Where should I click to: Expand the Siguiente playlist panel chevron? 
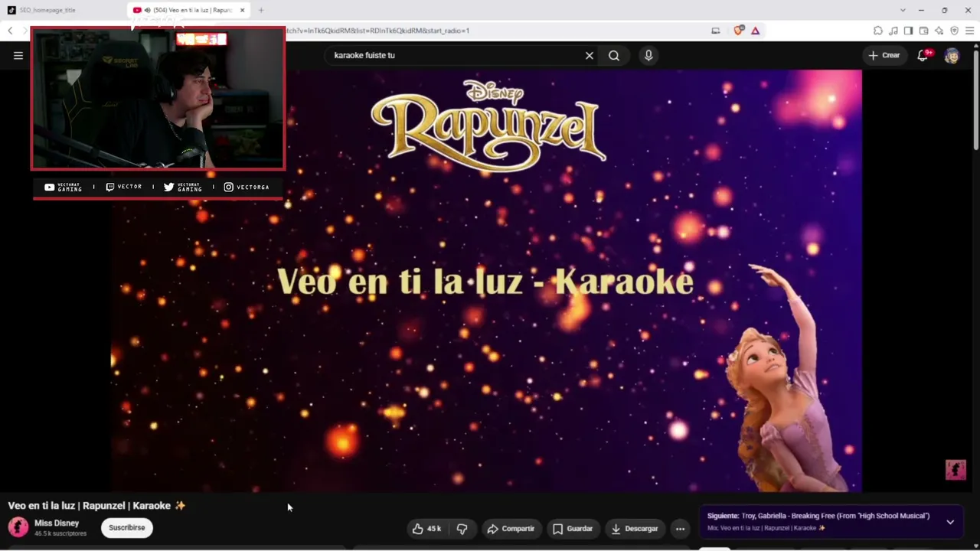[x=950, y=522]
